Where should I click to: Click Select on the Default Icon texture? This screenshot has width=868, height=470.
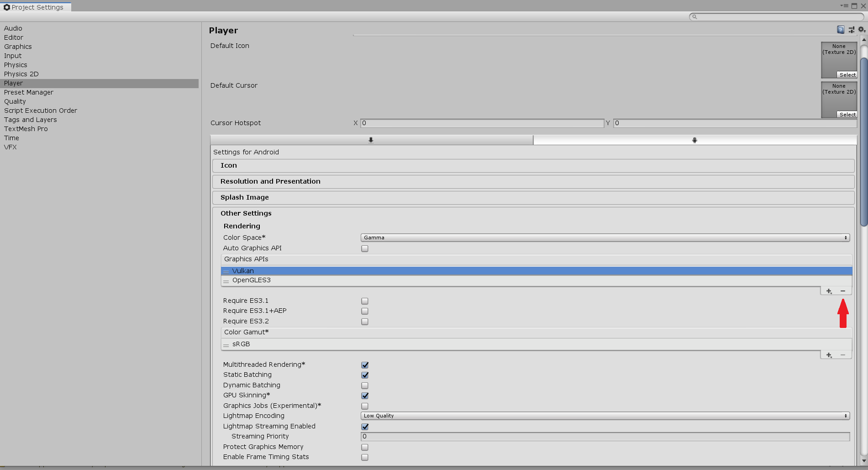[x=847, y=74]
